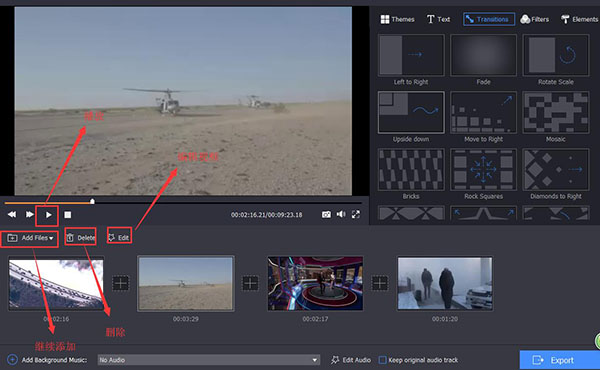Add transition between first and second clips

point(121,284)
